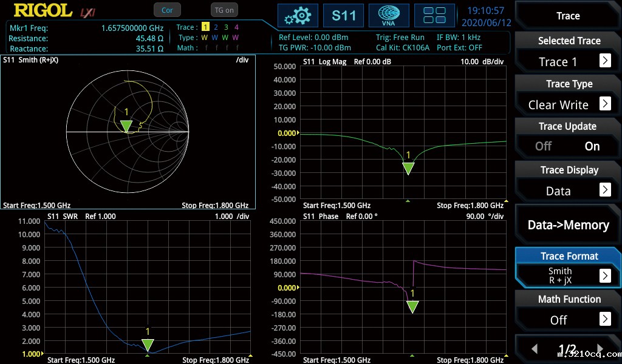
Task: Click the Smith chart Stop Freq label
Action: pyautogui.click(x=215, y=205)
